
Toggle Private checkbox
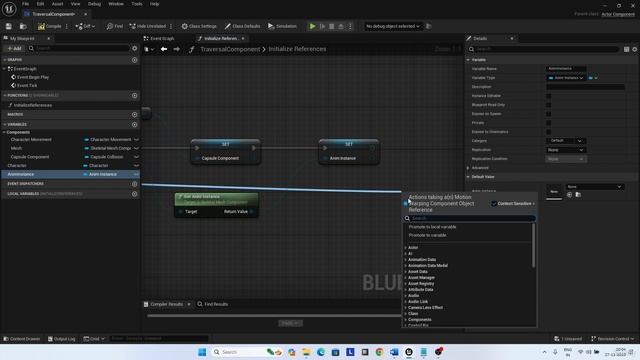549,123
